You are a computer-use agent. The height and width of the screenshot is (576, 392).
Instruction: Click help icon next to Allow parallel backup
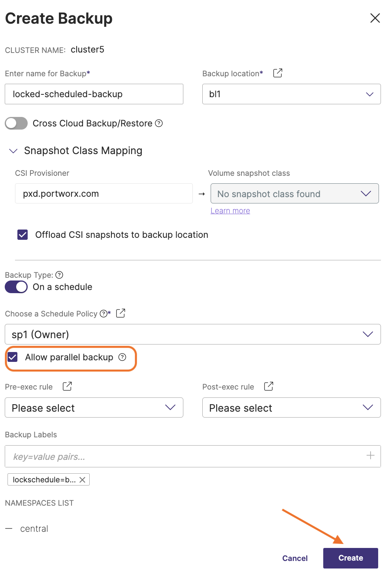click(122, 357)
